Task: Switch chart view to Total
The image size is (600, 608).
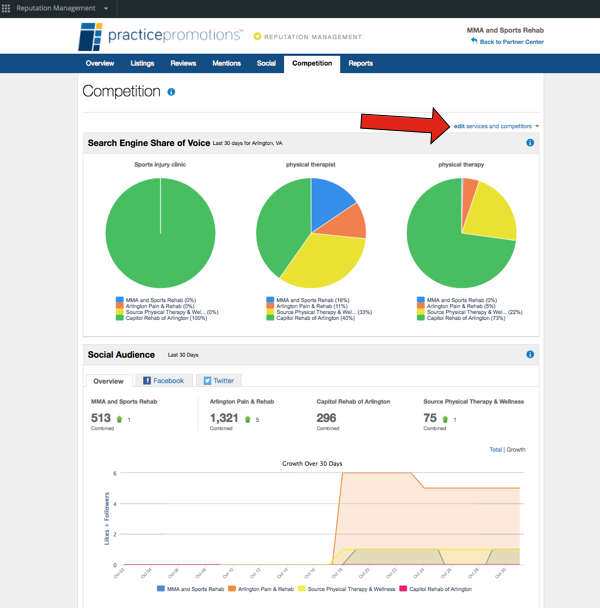Action: (495, 450)
